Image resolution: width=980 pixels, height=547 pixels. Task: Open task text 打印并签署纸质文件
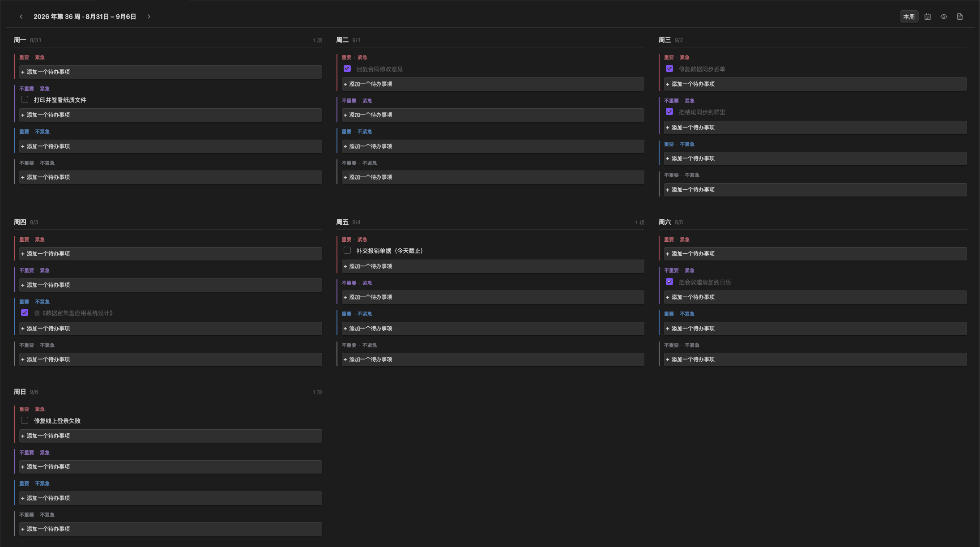[60, 100]
